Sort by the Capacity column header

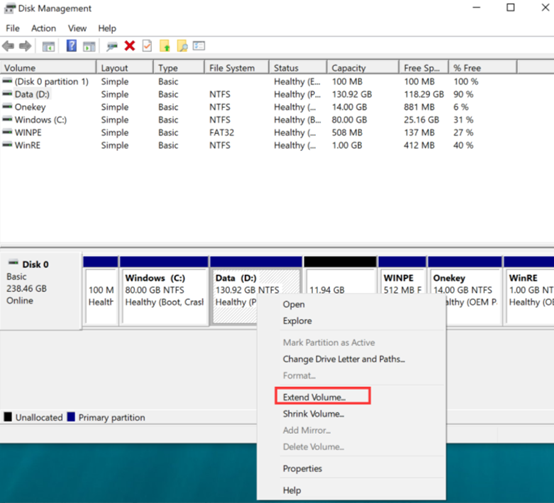(x=363, y=67)
